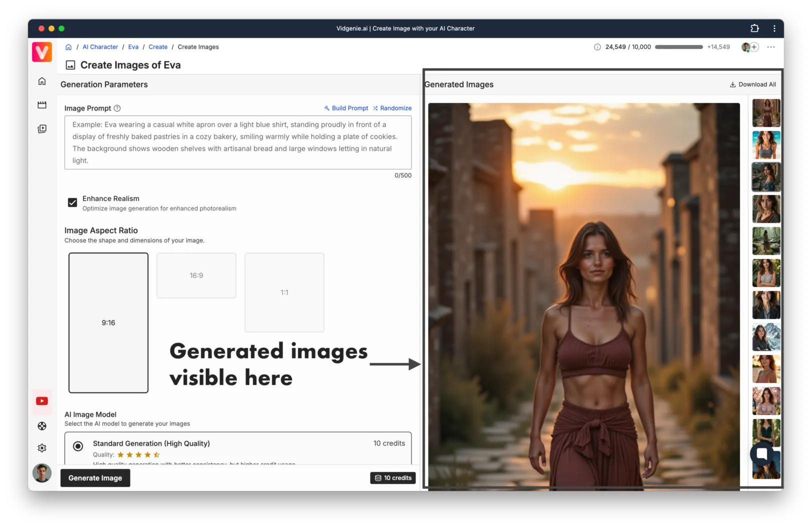Select Standard Generation (High Quality) radio
The width and height of the screenshot is (812, 528).
[x=78, y=446]
